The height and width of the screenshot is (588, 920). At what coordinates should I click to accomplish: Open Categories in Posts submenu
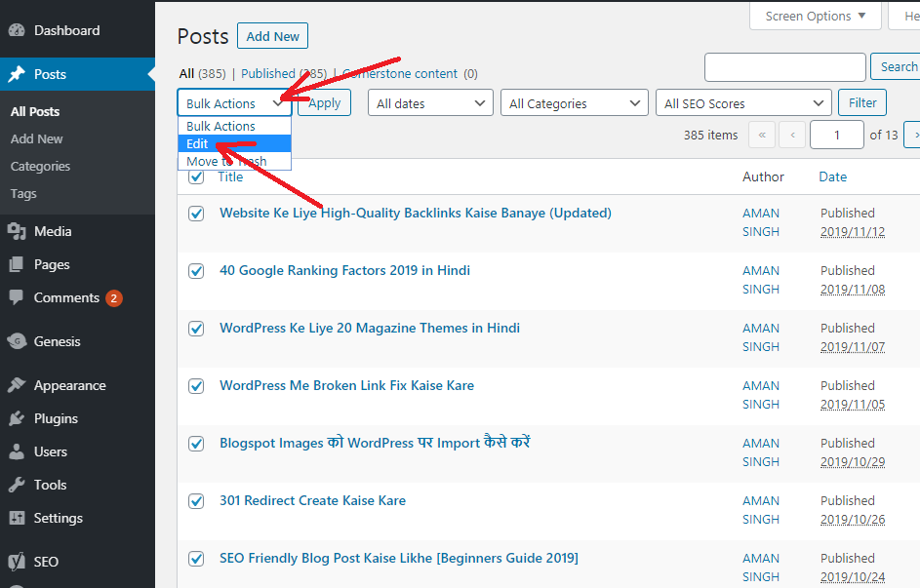click(40, 167)
